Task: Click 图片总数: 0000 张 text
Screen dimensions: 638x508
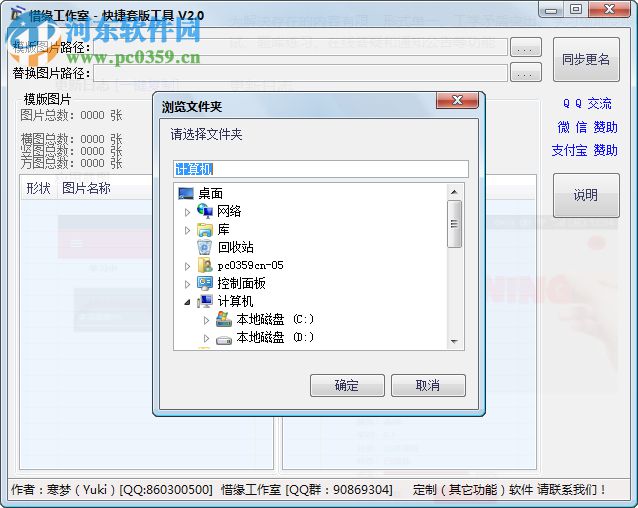Action: point(72,116)
